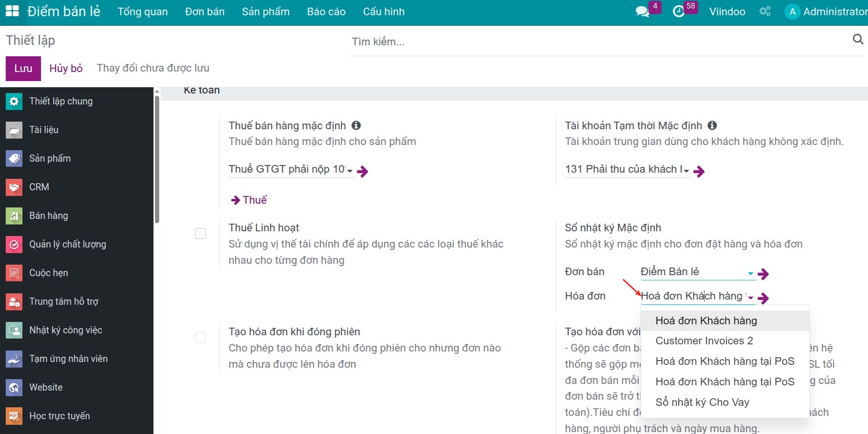Select Customer Invoices 2 option
The image size is (868, 434).
click(x=725, y=341)
